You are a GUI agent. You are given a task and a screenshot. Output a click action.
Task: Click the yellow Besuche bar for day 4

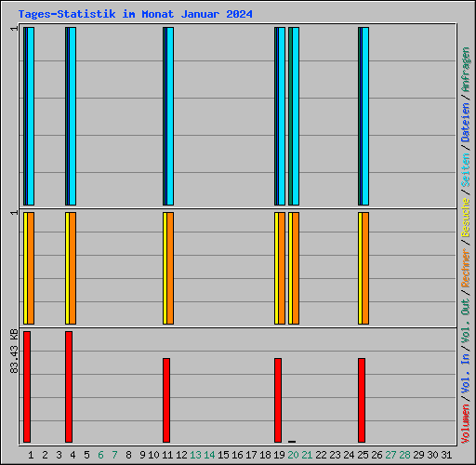tap(67, 269)
